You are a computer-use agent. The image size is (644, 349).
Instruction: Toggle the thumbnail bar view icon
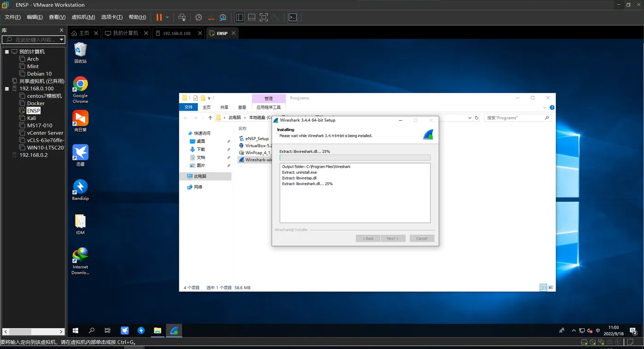coord(252,17)
